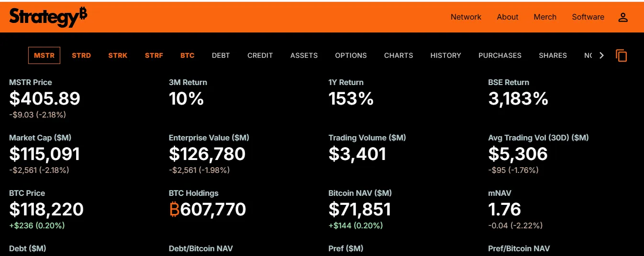Open the DEBT tab
The image size is (644, 256).
221,55
